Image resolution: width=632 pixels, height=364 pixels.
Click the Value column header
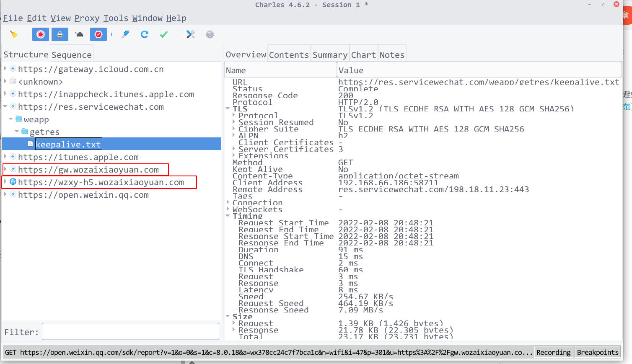[479, 70]
